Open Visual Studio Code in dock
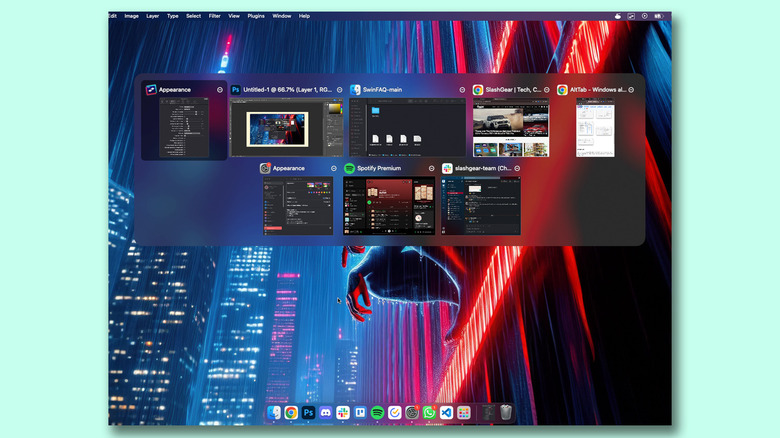The width and height of the screenshot is (780, 438). [446, 412]
